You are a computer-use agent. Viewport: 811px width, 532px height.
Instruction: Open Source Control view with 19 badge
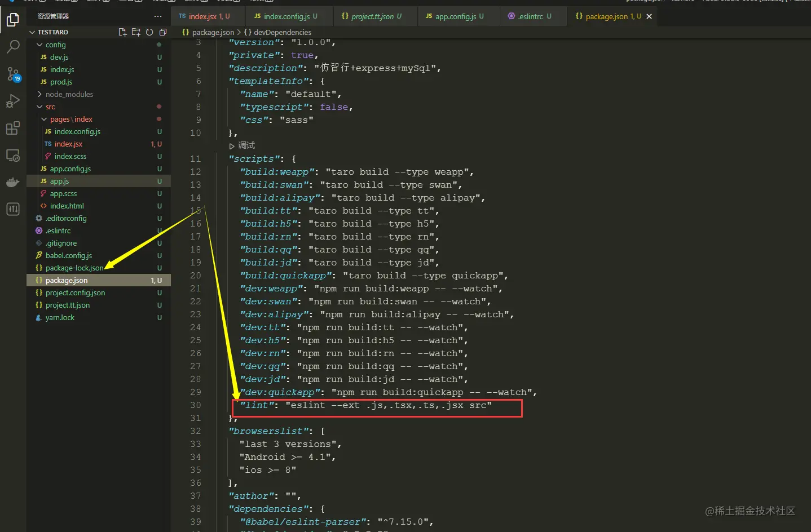tap(12, 74)
